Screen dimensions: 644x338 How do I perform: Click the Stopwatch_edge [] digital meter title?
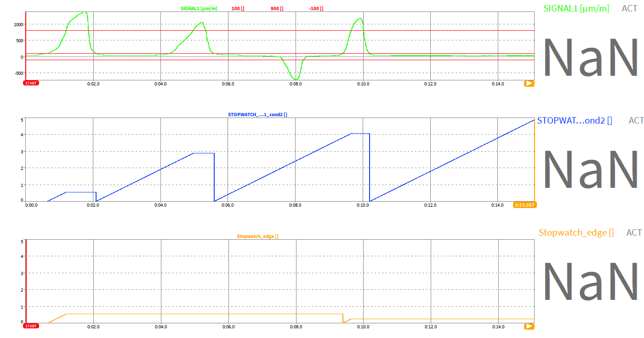pyautogui.click(x=576, y=233)
